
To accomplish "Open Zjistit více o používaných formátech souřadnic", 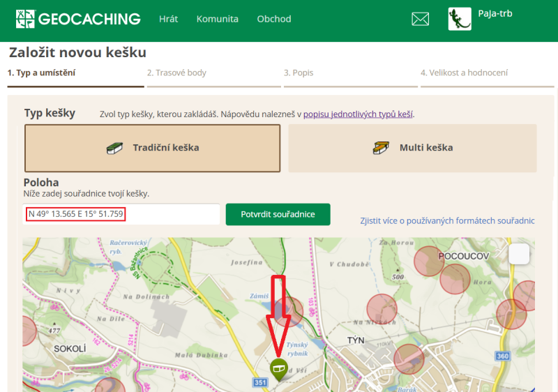I will point(447,220).
